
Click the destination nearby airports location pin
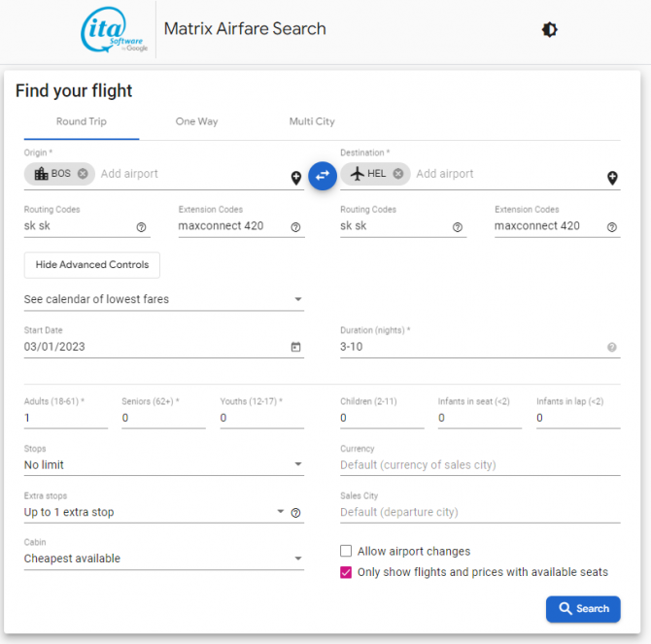point(612,178)
